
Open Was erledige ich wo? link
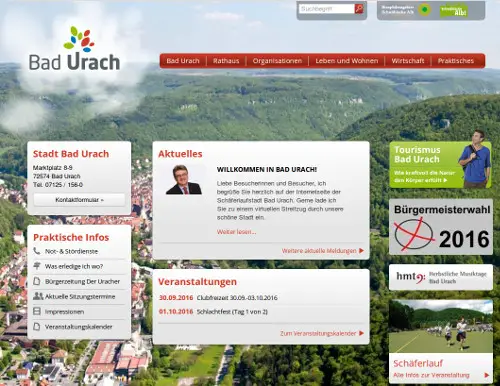[x=74, y=266]
